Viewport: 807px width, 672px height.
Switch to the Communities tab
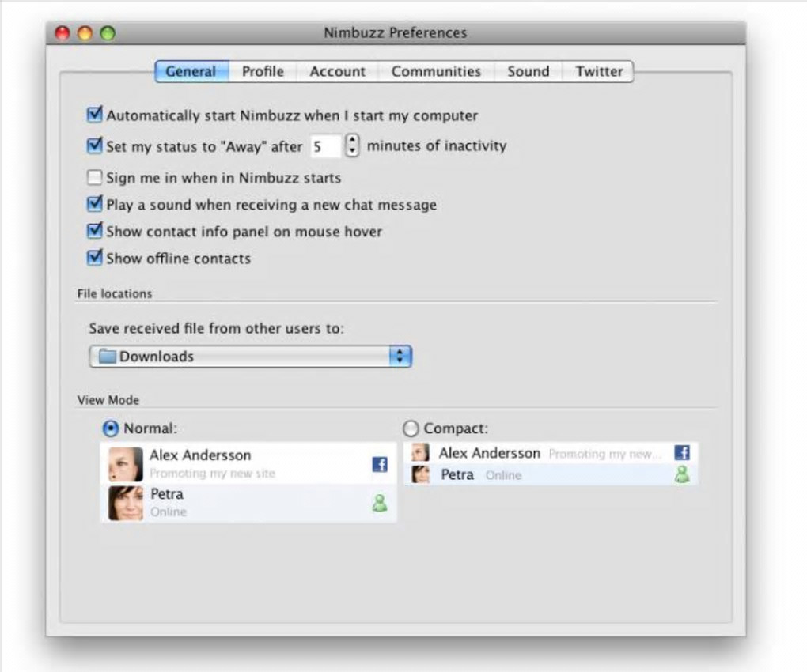click(437, 71)
